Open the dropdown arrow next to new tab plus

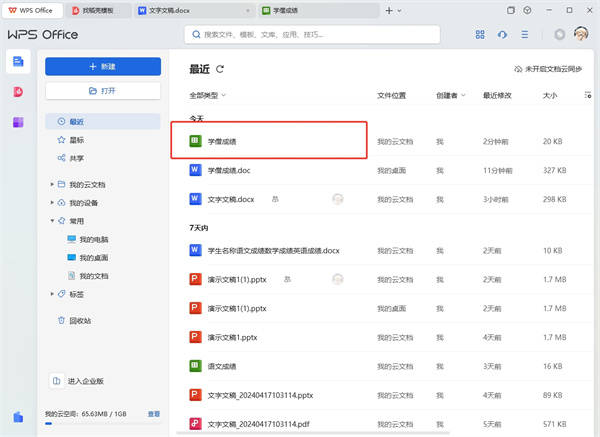(399, 11)
